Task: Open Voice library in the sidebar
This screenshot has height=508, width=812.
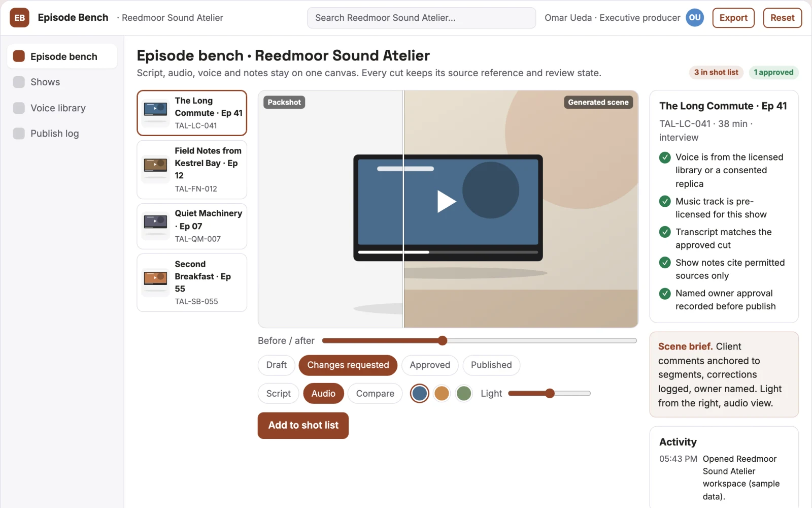Action: coord(62,108)
